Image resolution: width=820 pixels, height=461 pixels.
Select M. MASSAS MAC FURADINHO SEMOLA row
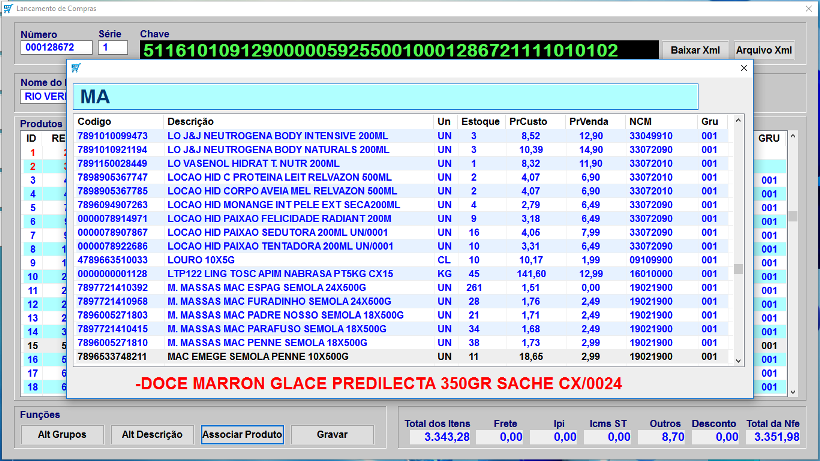(401, 302)
